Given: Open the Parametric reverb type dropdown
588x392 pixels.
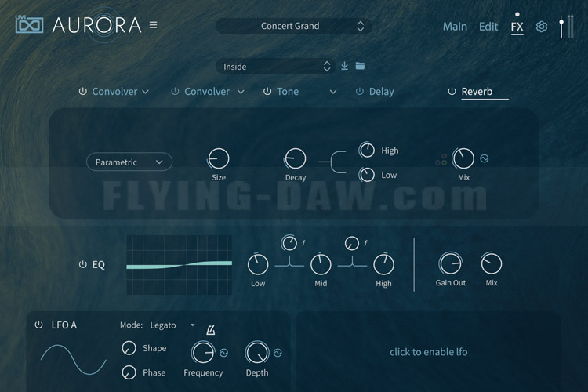Looking at the screenshot, I should [129, 162].
